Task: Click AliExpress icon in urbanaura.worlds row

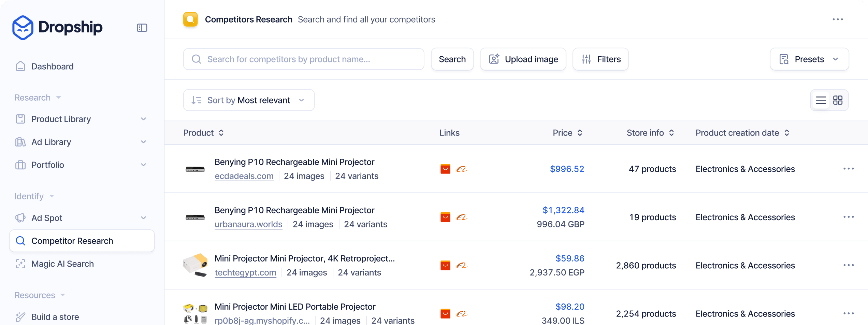Action: click(445, 217)
